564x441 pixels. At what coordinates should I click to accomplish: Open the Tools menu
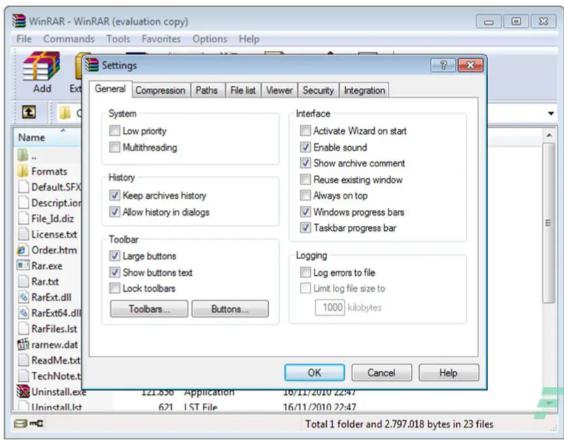[118, 39]
